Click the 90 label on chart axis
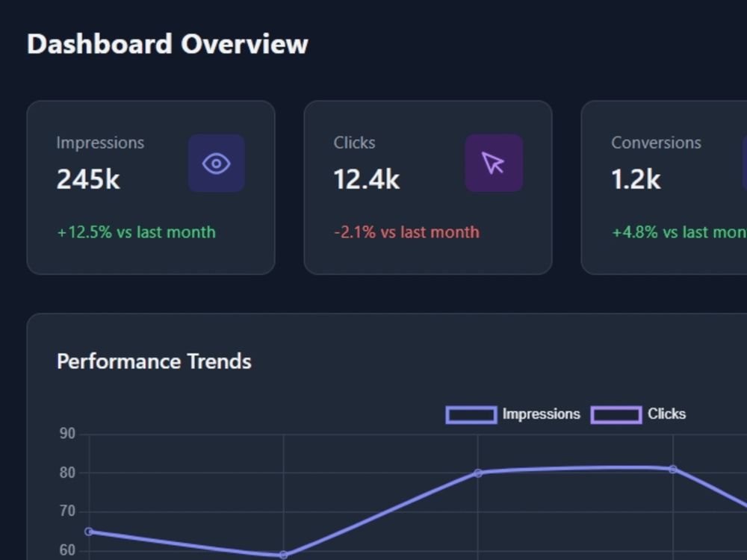The image size is (747, 560). point(67,434)
